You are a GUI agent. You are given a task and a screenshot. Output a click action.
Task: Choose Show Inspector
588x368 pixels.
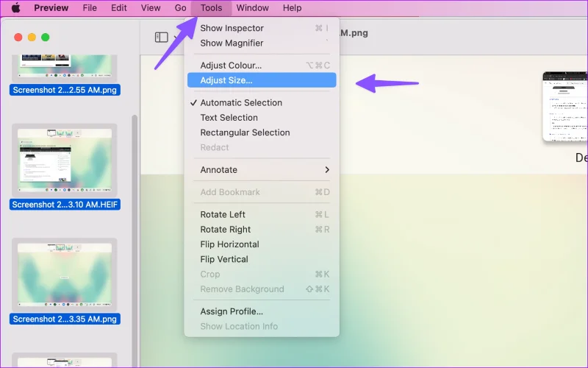(x=262, y=28)
